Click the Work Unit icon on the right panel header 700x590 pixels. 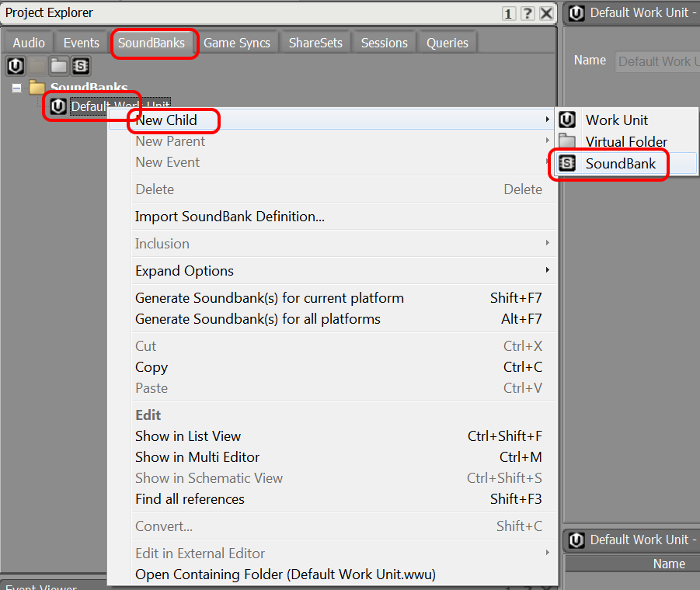click(x=575, y=12)
